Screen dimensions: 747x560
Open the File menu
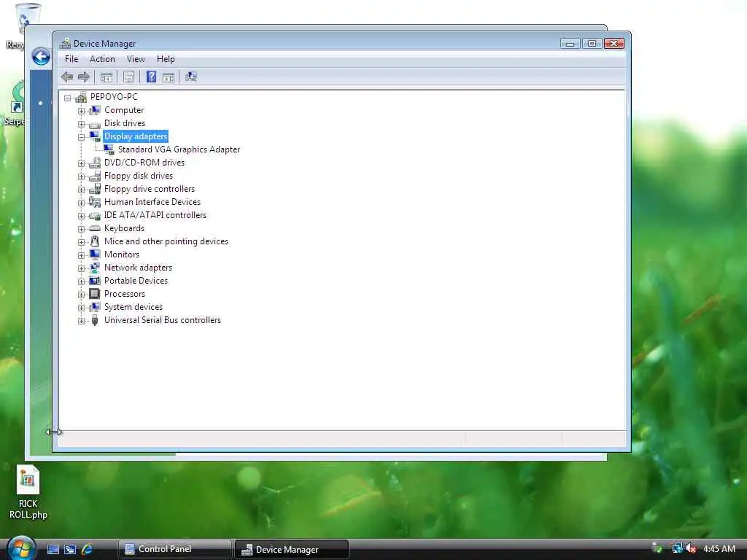pos(71,59)
